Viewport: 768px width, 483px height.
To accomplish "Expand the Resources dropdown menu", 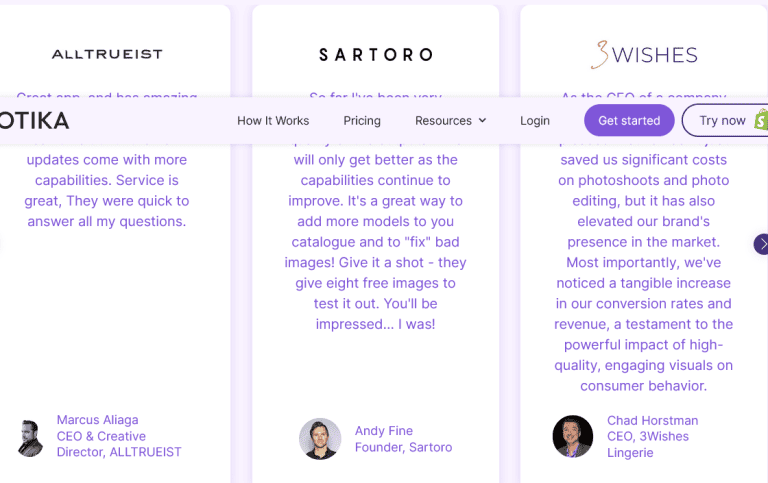I will click(443, 121).
